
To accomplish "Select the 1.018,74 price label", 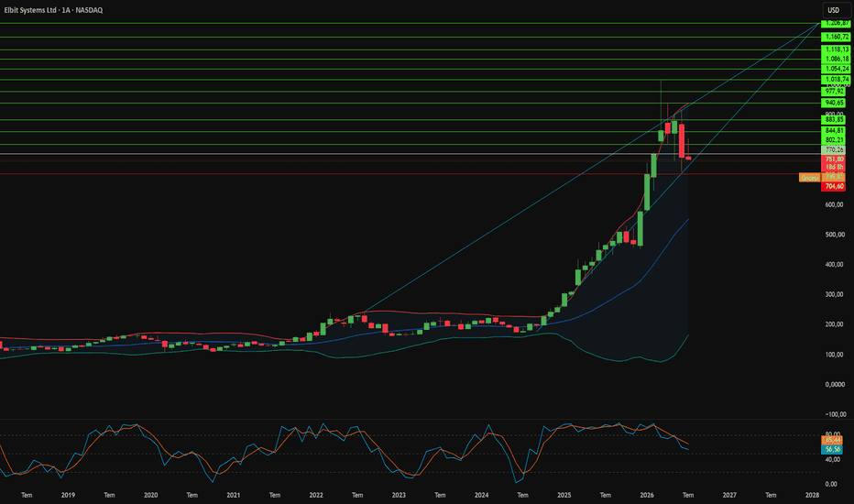I will tap(834, 79).
